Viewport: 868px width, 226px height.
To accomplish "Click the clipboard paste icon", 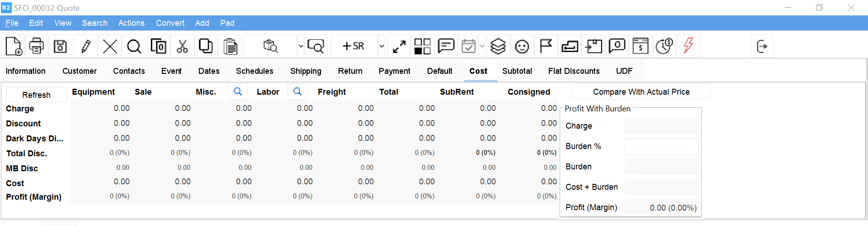I will pos(231,46).
